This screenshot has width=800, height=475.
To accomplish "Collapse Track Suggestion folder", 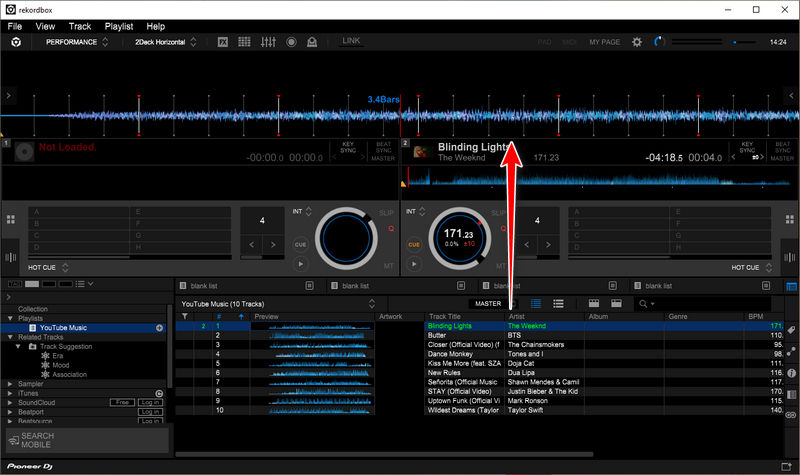I will (x=19, y=346).
